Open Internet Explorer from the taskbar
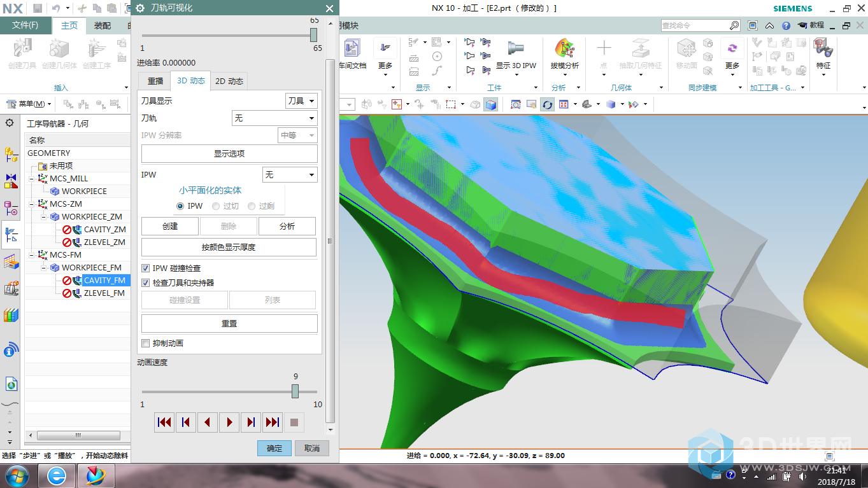The width and height of the screenshot is (868, 488). pyautogui.click(x=57, y=475)
